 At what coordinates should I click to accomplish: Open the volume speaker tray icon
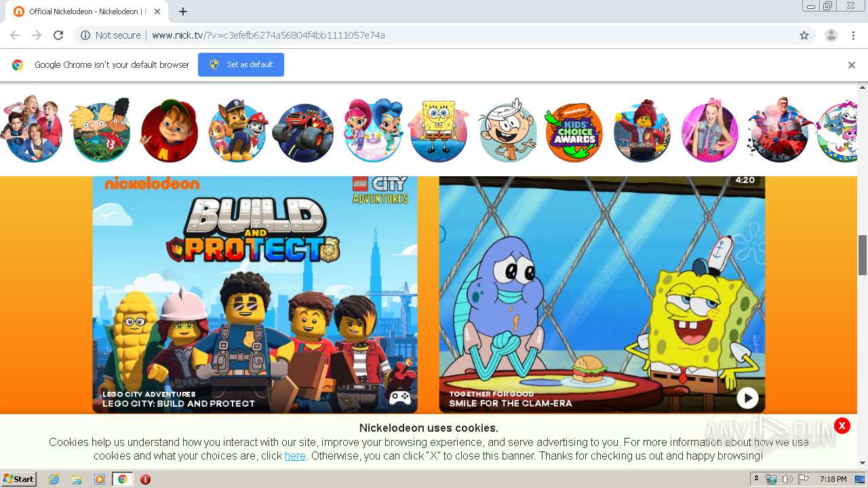pos(787,479)
